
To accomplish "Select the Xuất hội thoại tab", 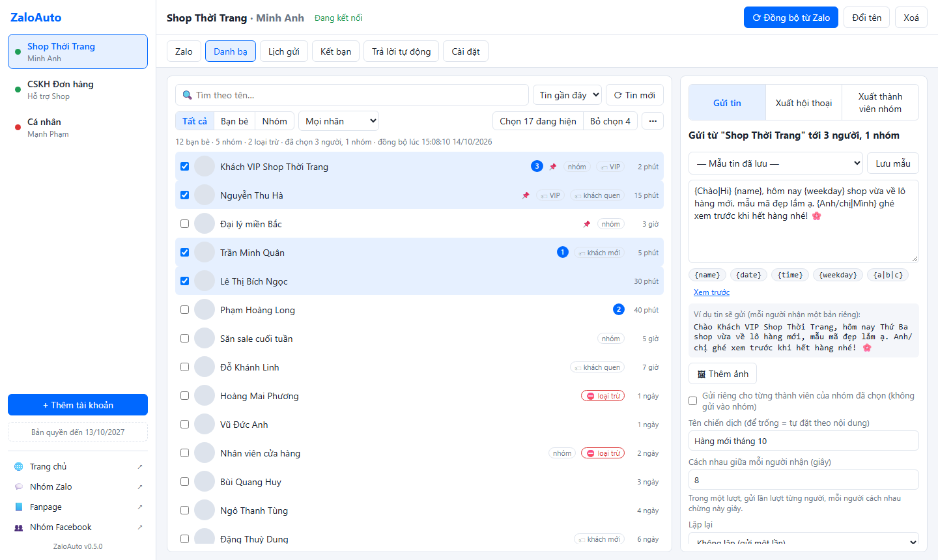I will 804,103.
